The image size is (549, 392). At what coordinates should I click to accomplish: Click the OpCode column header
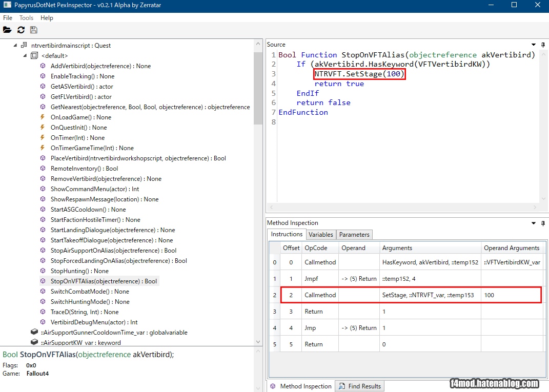click(x=320, y=248)
